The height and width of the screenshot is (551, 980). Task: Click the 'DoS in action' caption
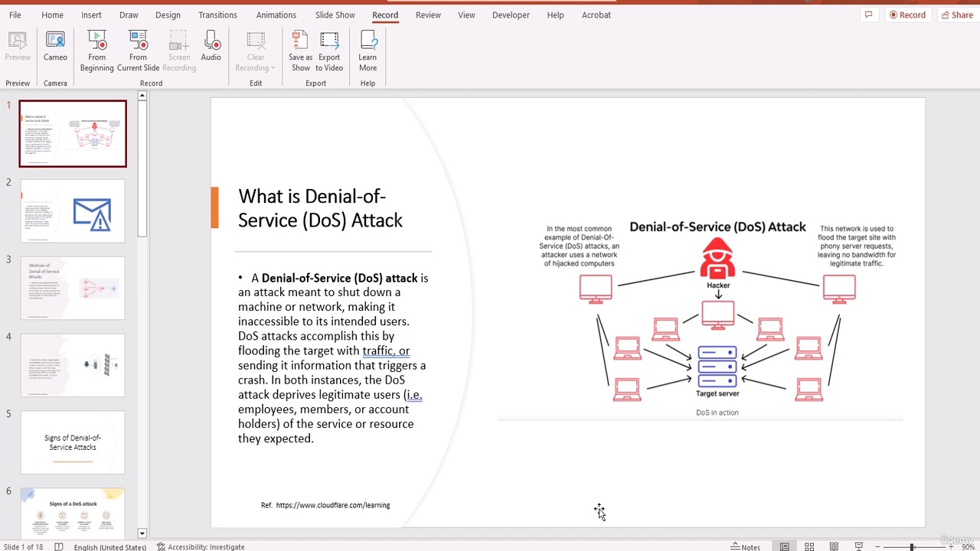pyautogui.click(x=717, y=412)
